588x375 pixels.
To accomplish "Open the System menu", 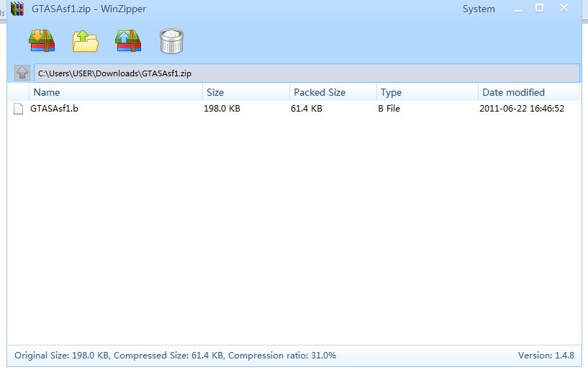I will 479,9.
